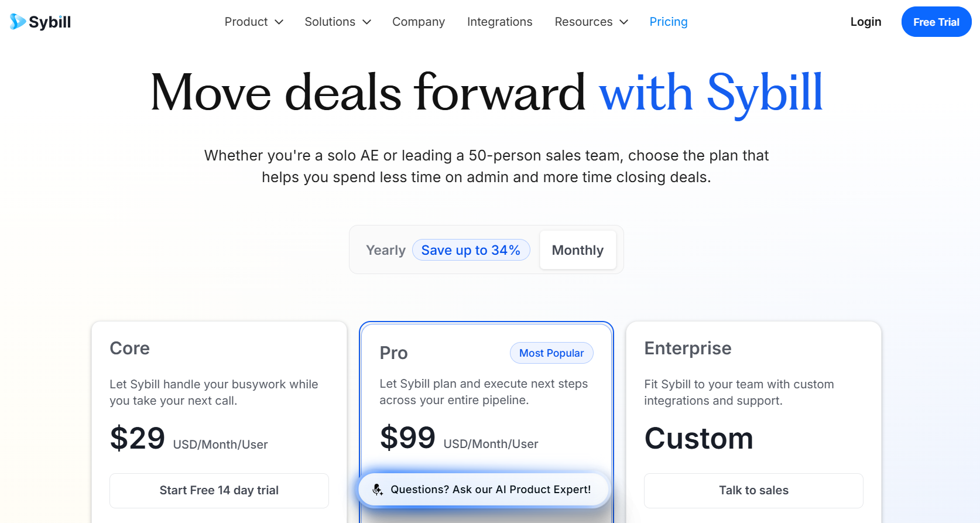Go to the Pricing page
The height and width of the screenshot is (523, 980).
pos(669,22)
